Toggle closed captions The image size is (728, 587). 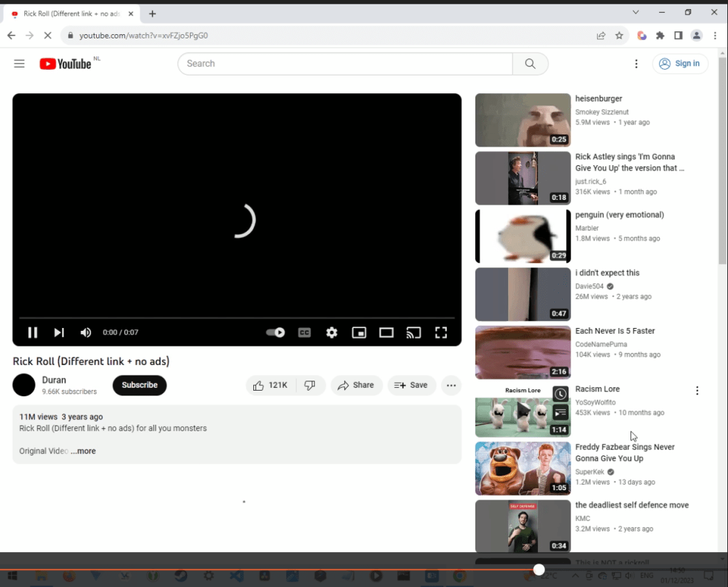305,332
